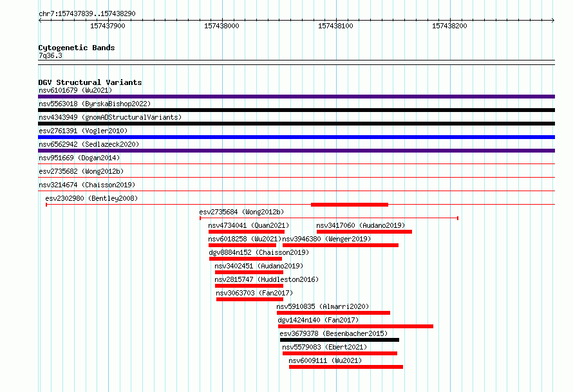573x392 pixels.
Task: Click ruler position 157438000
Action: coord(222,26)
